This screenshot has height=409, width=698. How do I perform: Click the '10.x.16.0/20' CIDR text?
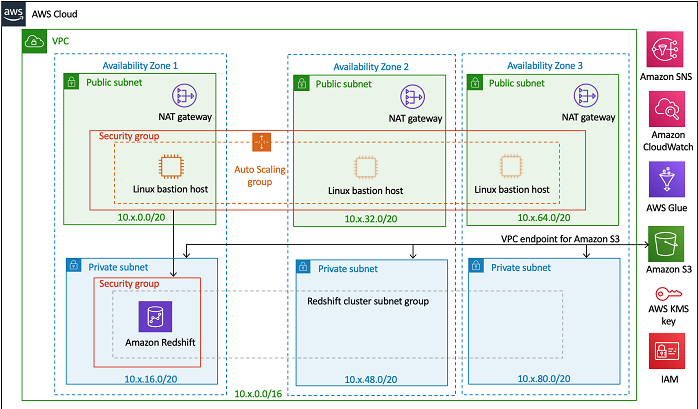tap(150, 379)
